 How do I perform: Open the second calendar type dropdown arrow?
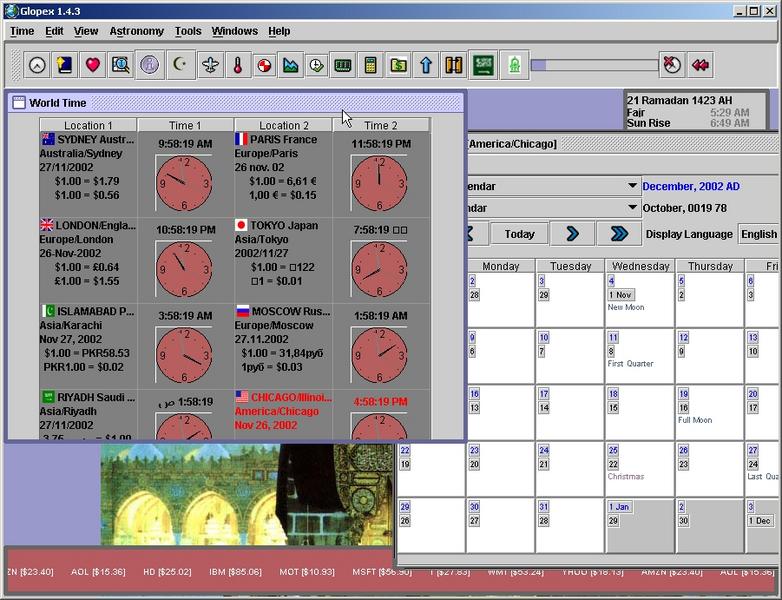(632, 207)
